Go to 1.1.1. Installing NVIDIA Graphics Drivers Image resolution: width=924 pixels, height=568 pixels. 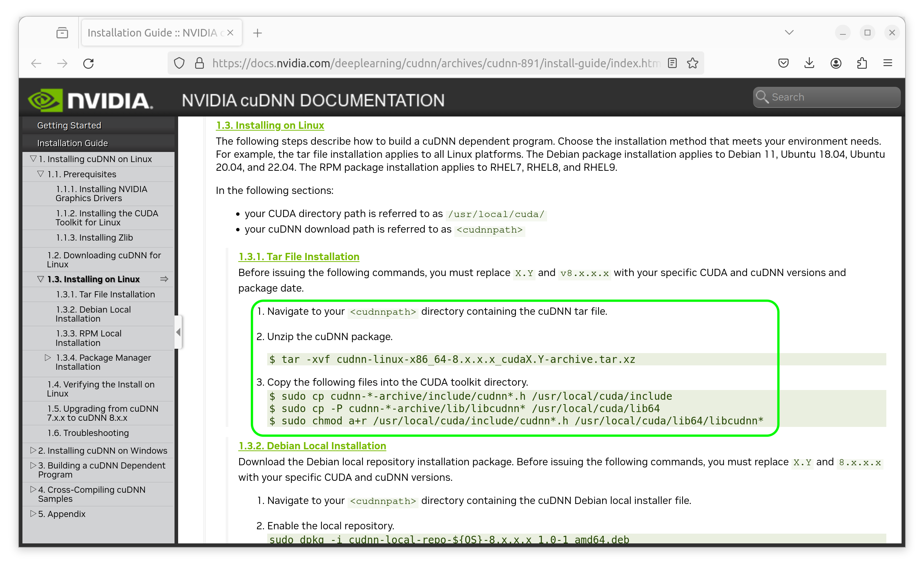(101, 194)
